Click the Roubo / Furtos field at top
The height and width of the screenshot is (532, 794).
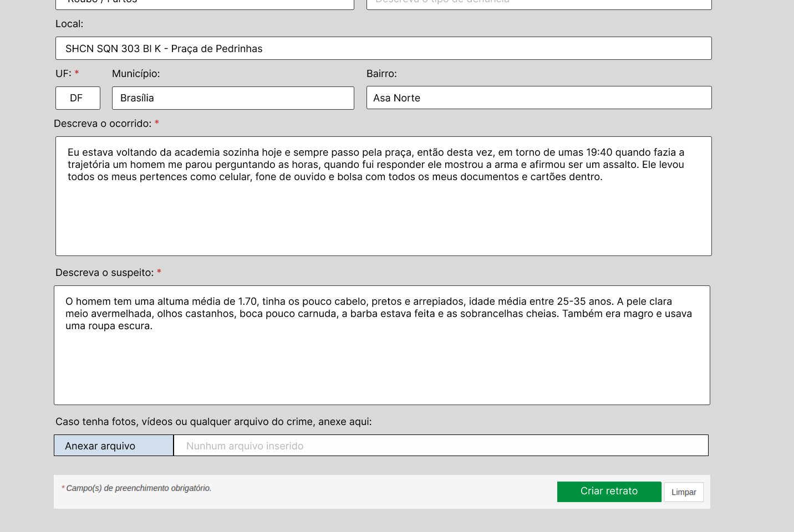click(205, 3)
